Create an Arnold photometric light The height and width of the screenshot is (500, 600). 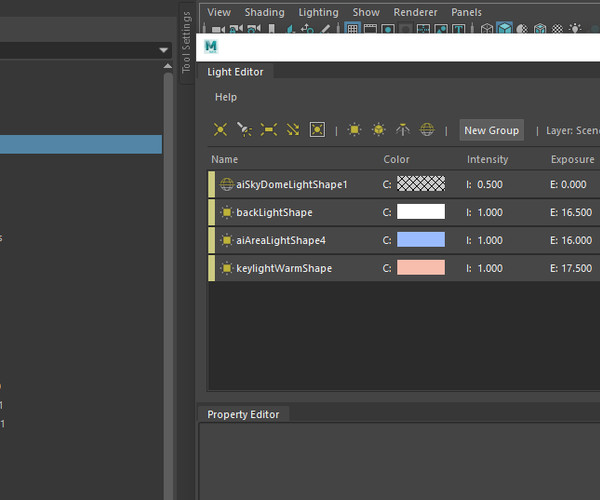point(403,130)
